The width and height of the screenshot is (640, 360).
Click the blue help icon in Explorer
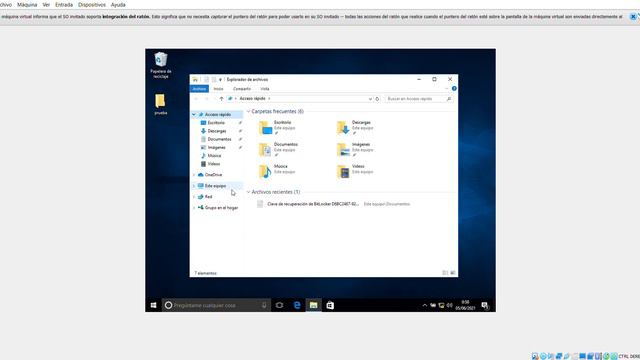(454, 89)
